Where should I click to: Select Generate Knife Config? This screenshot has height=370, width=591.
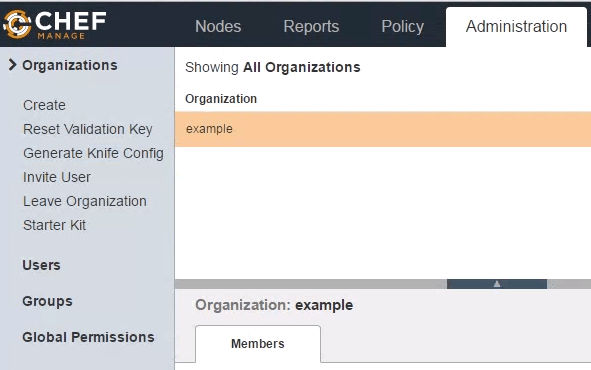(x=93, y=153)
